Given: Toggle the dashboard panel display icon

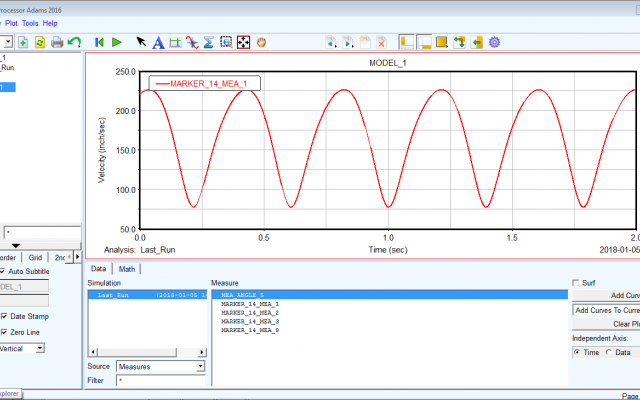Looking at the screenshot, I should (x=424, y=42).
